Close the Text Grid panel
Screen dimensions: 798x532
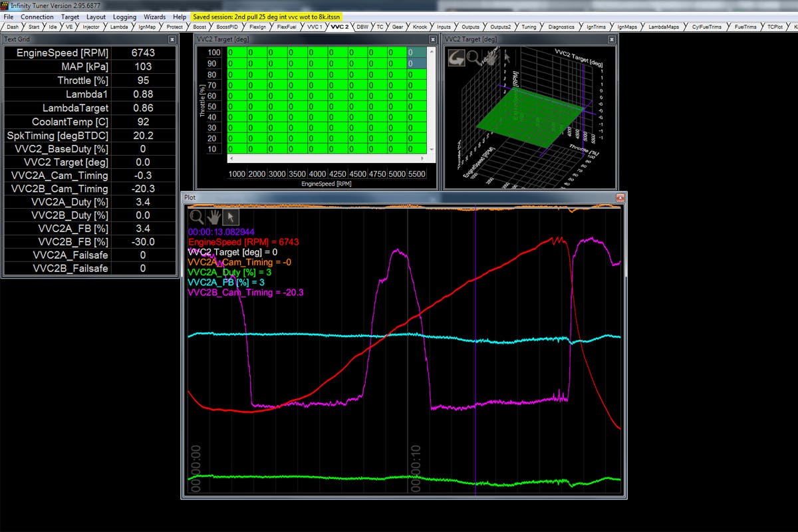tap(172, 39)
